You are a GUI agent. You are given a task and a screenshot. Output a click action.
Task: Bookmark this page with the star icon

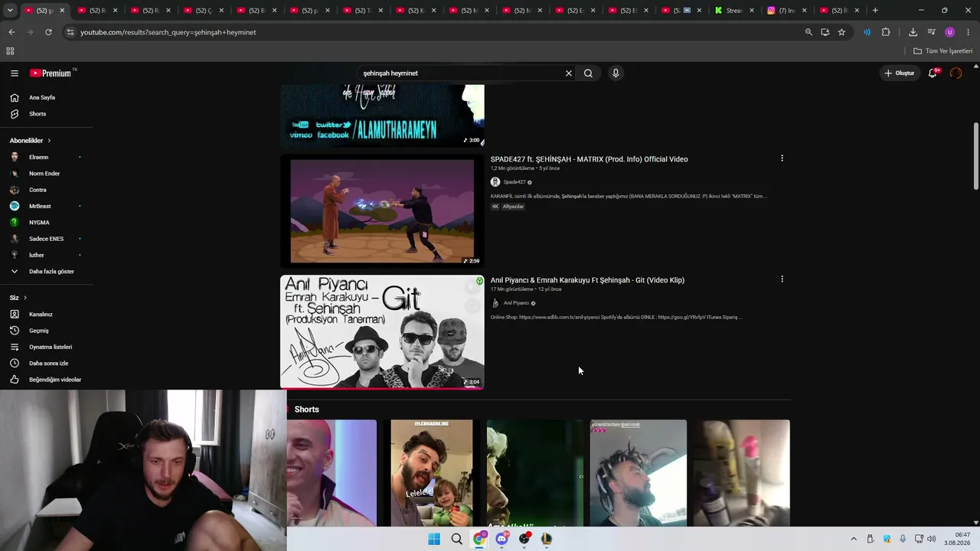(x=841, y=32)
